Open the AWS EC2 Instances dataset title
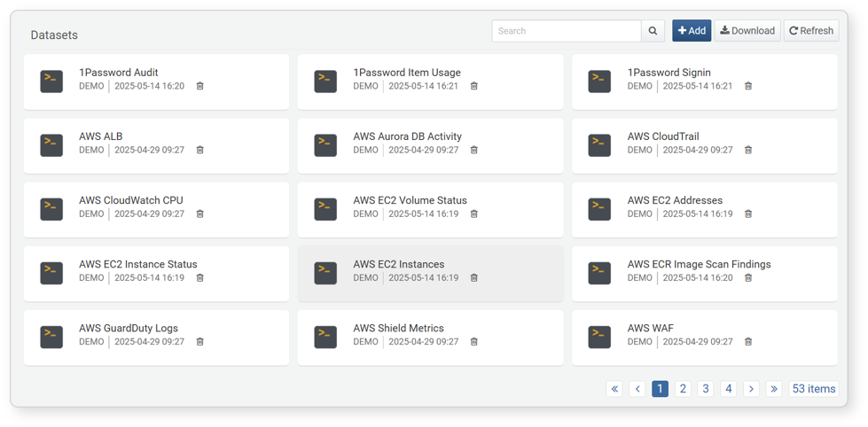This screenshot has height=427, width=868. (399, 264)
